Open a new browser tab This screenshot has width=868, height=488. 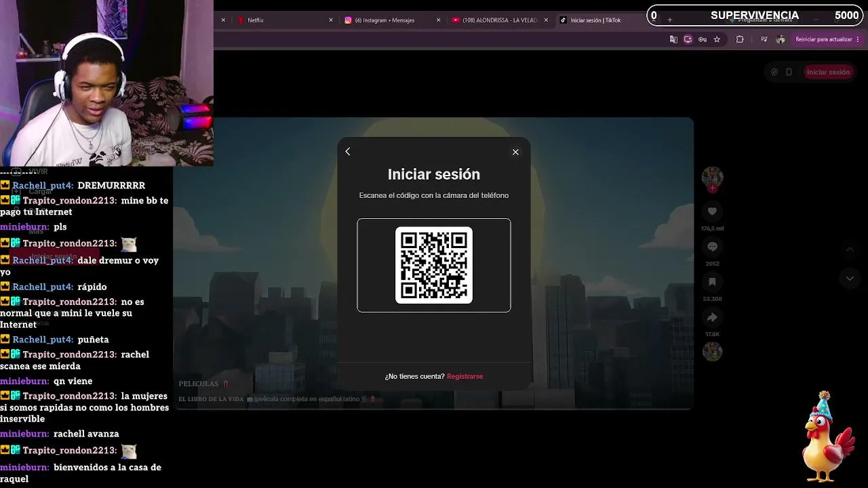(670, 20)
